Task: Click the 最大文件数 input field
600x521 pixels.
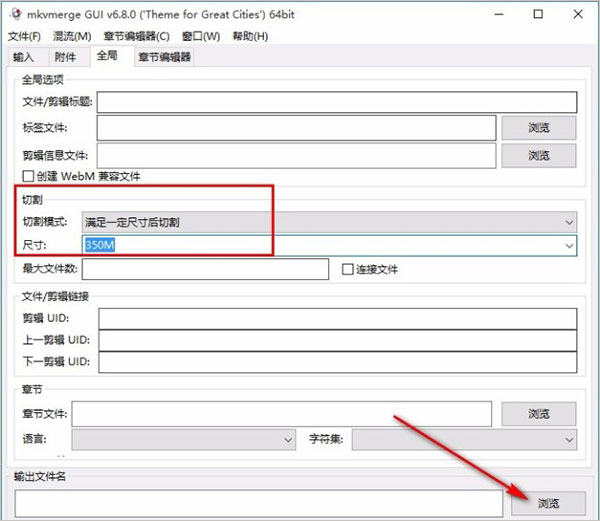Action: click(x=205, y=269)
